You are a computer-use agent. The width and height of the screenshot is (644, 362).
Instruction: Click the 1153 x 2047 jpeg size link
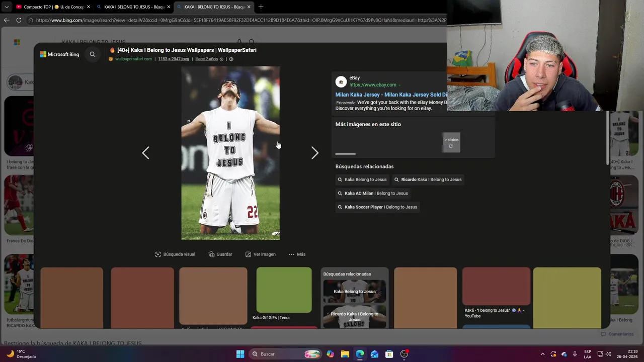pyautogui.click(x=174, y=59)
